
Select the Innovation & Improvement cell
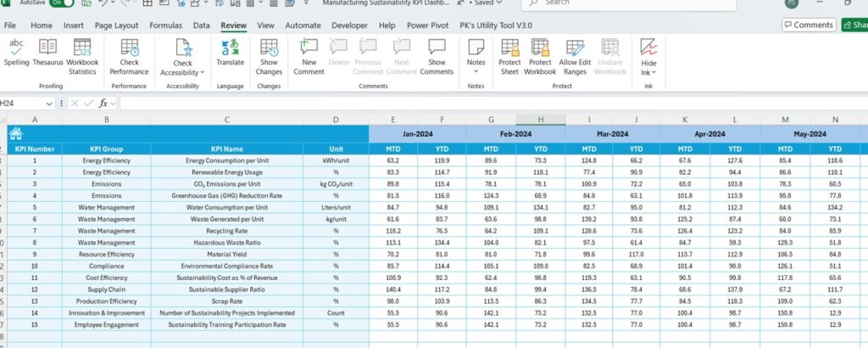coord(106,313)
